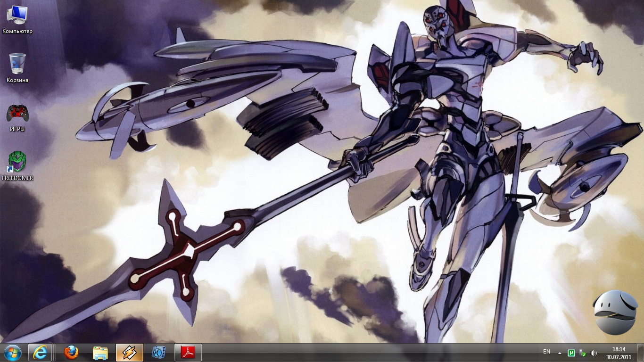
Task: Switch to Adobe Reader on the taskbar
Action: (188, 353)
